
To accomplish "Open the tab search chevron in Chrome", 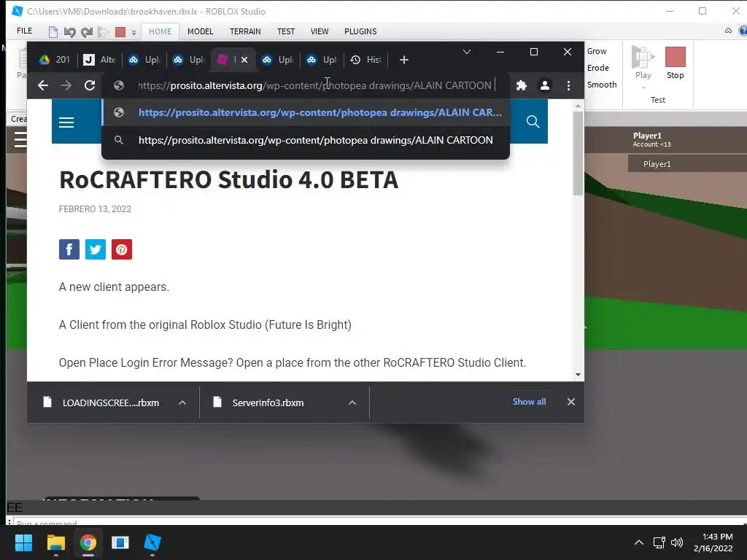I will (x=467, y=52).
